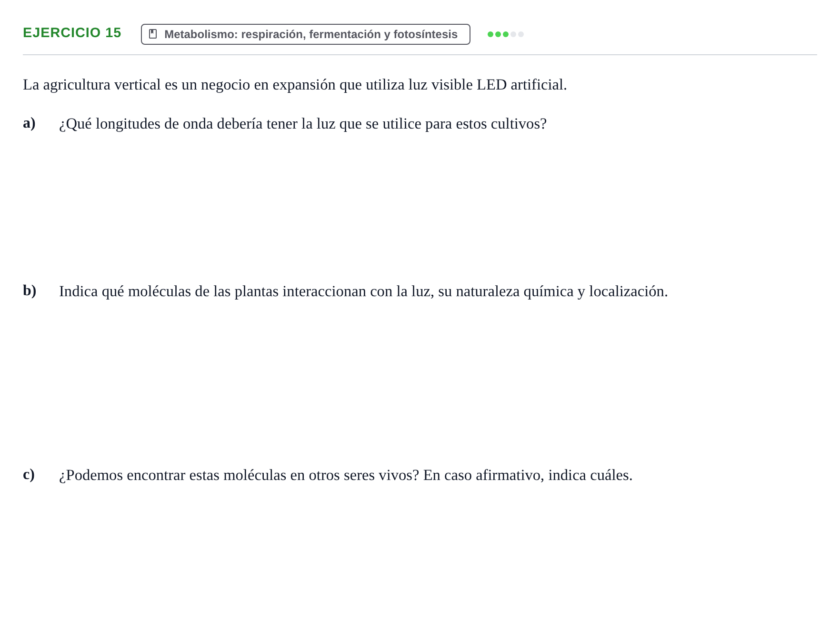The width and height of the screenshot is (840, 640).
Task: Click question b) about moléculas de las plantas
Action: 363,291
